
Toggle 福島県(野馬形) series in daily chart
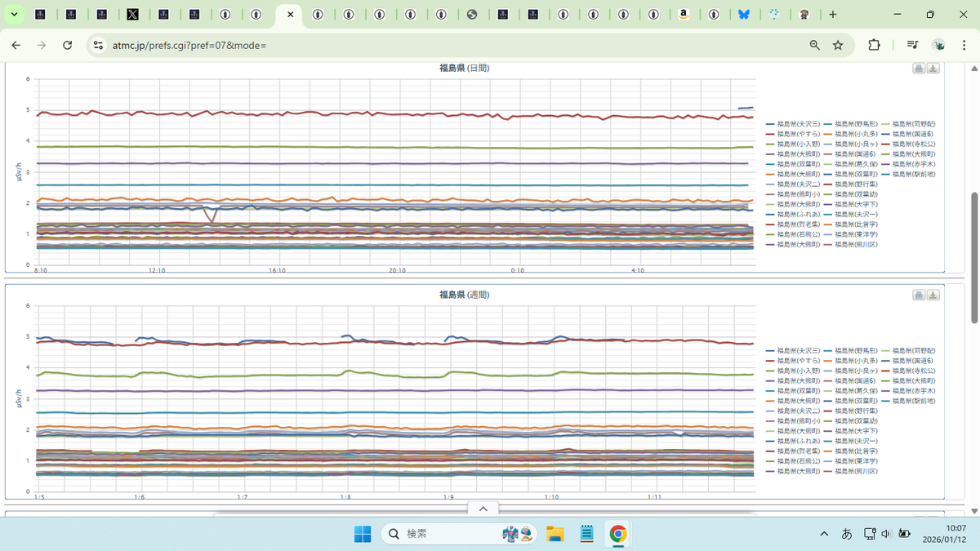(x=851, y=122)
